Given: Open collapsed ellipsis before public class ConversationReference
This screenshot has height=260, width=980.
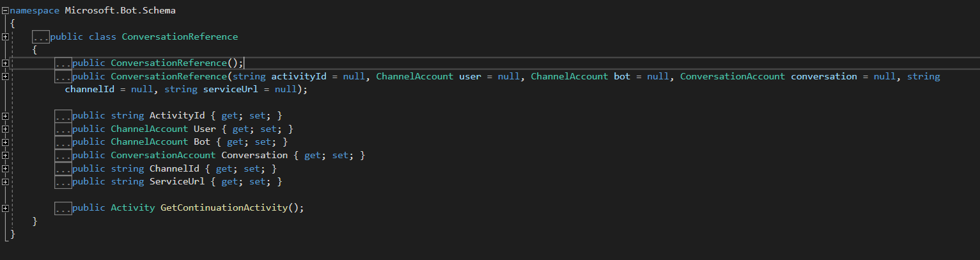Looking at the screenshot, I should coord(42,37).
